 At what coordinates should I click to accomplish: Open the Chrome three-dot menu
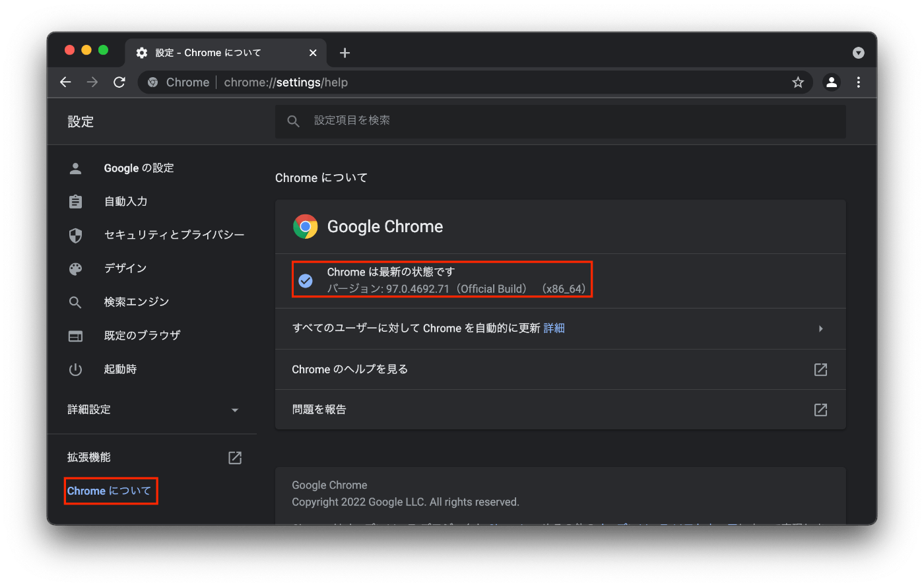tap(859, 82)
